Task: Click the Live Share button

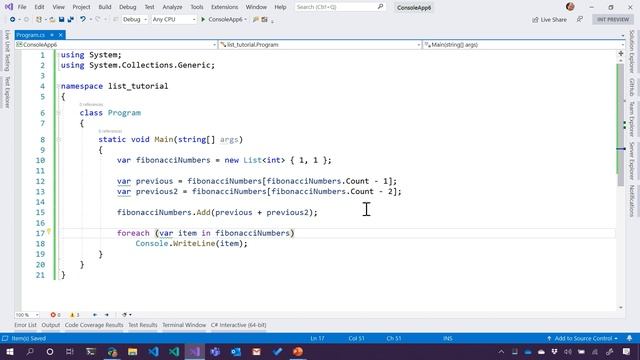Action: pos(549,20)
